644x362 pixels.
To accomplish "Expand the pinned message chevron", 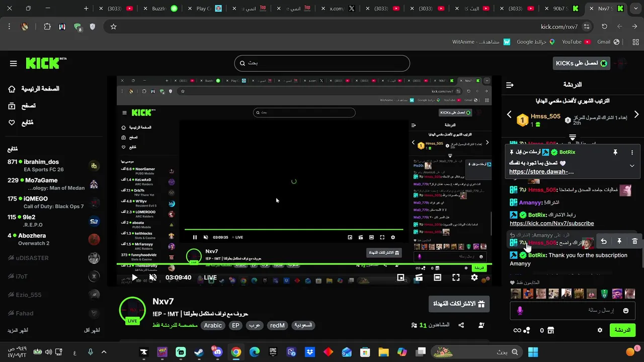I will 632,166.
